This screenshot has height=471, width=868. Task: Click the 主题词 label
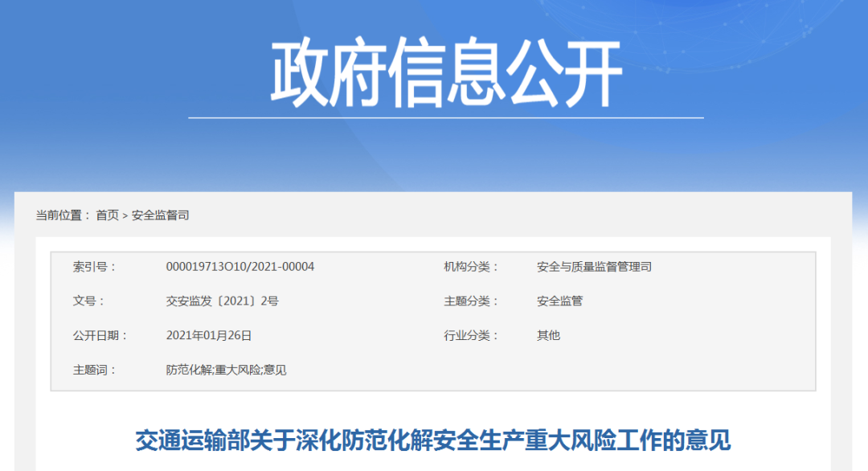(x=93, y=370)
